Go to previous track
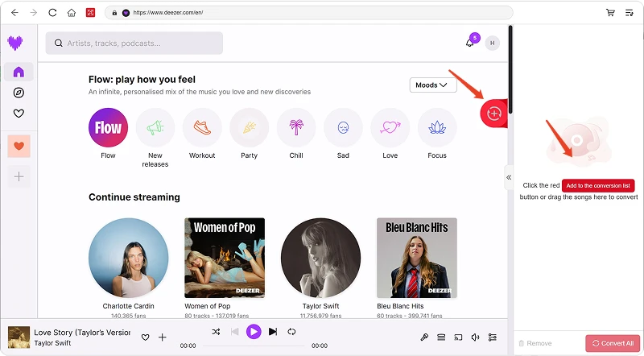This screenshot has width=644, height=356. [x=235, y=331]
